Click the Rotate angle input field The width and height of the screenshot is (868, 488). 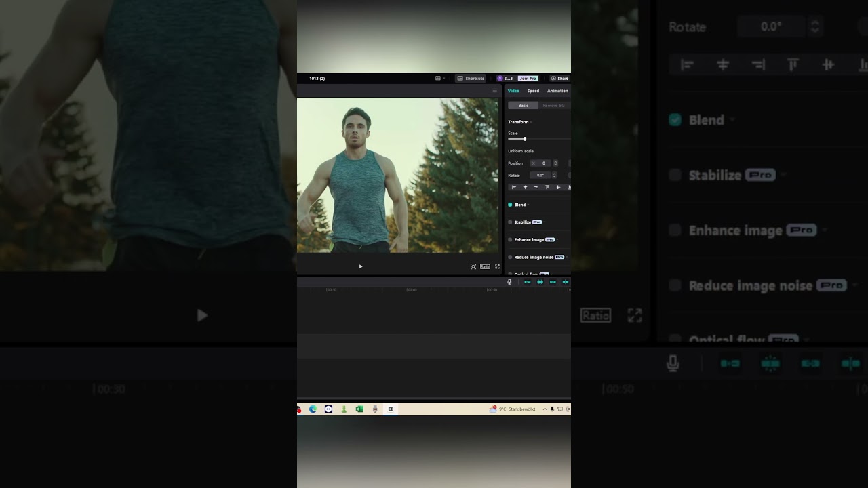(x=540, y=176)
